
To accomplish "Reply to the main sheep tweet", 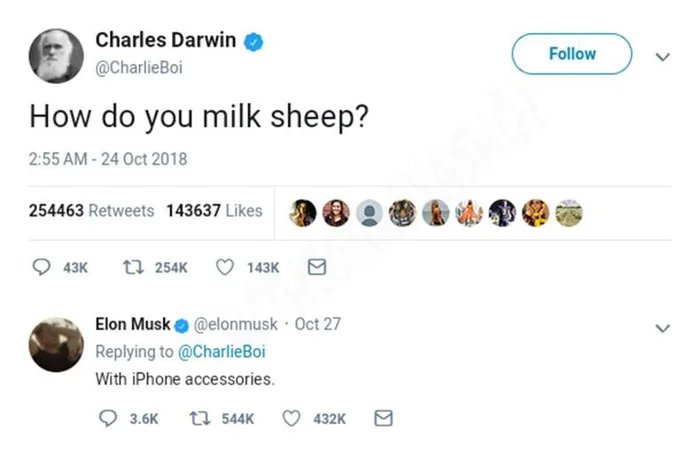I will 43,267.
